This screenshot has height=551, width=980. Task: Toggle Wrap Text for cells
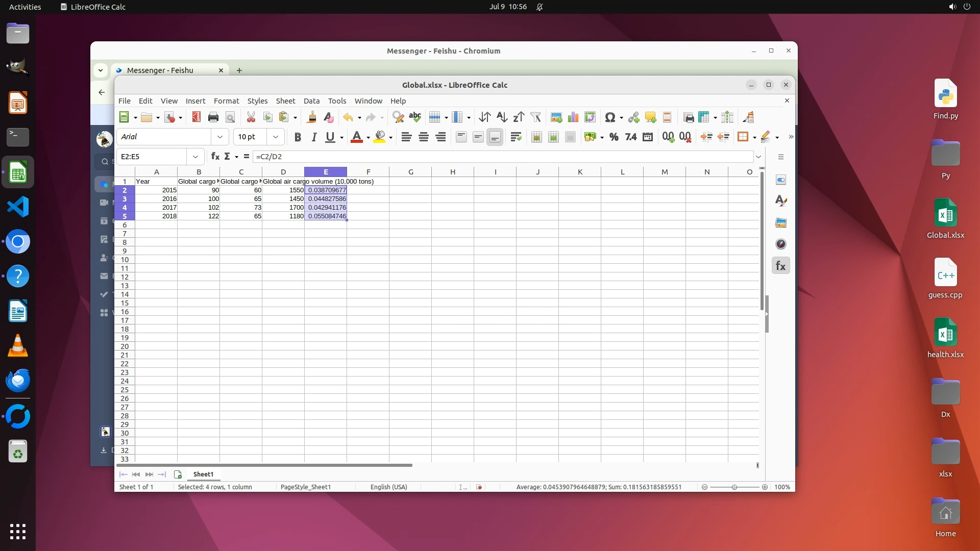(x=516, y=137)
